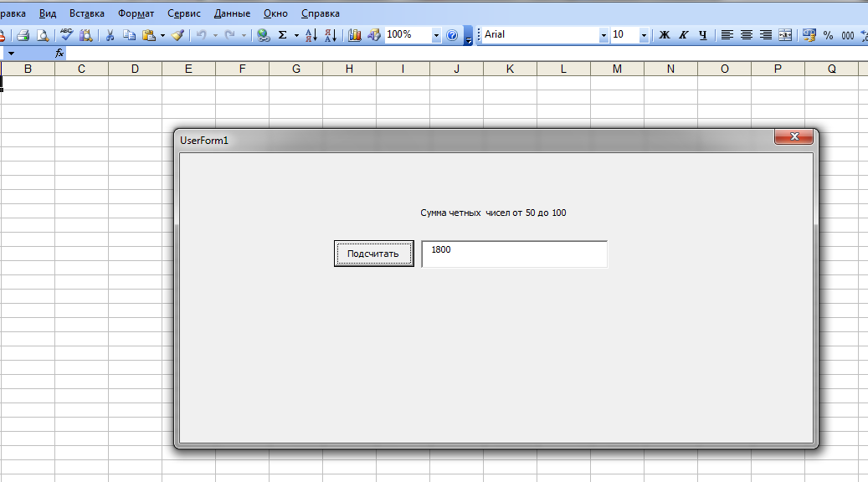Image resolution: width=868 pixels, height=482 pixels.
Task: Sort ascending A to Я
Action: click(x=311, y=35)
